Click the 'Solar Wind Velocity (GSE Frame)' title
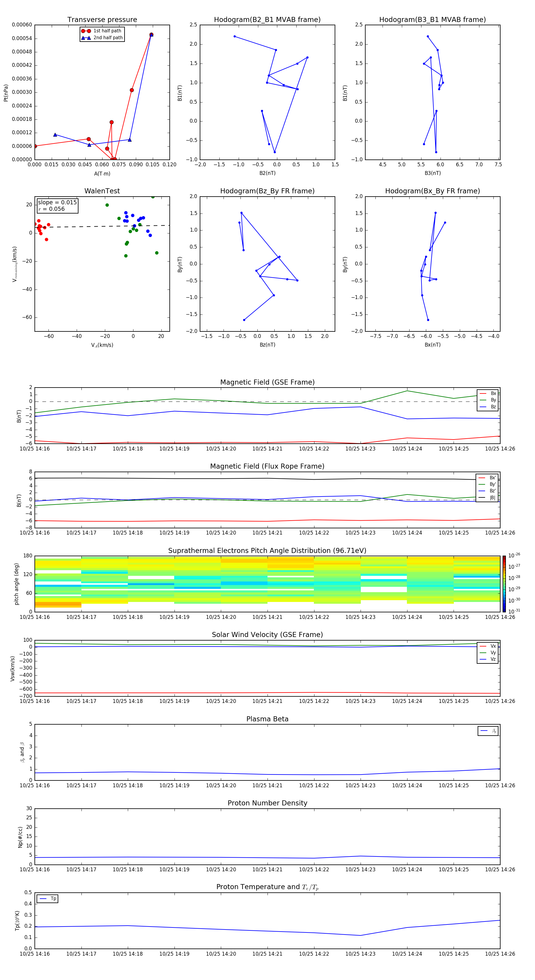The height and width of the screenshot is (980, 535). [x=267, y=635]
